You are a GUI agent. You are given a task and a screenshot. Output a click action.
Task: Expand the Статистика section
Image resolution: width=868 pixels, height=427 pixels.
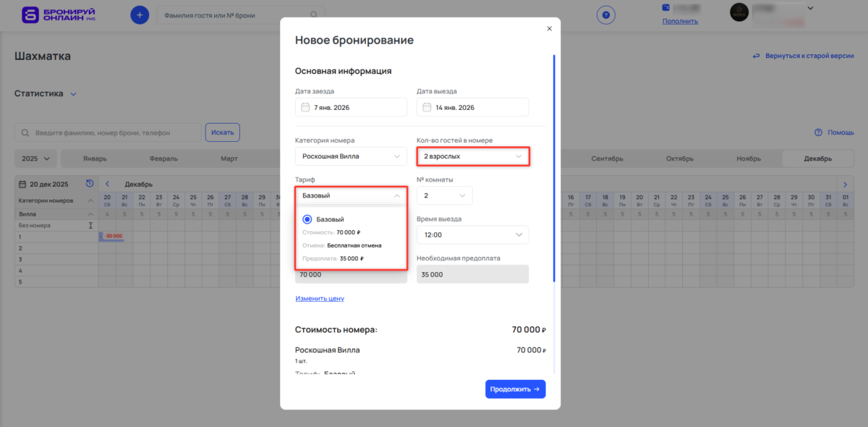pyautogui.click(x=72, y=93)
